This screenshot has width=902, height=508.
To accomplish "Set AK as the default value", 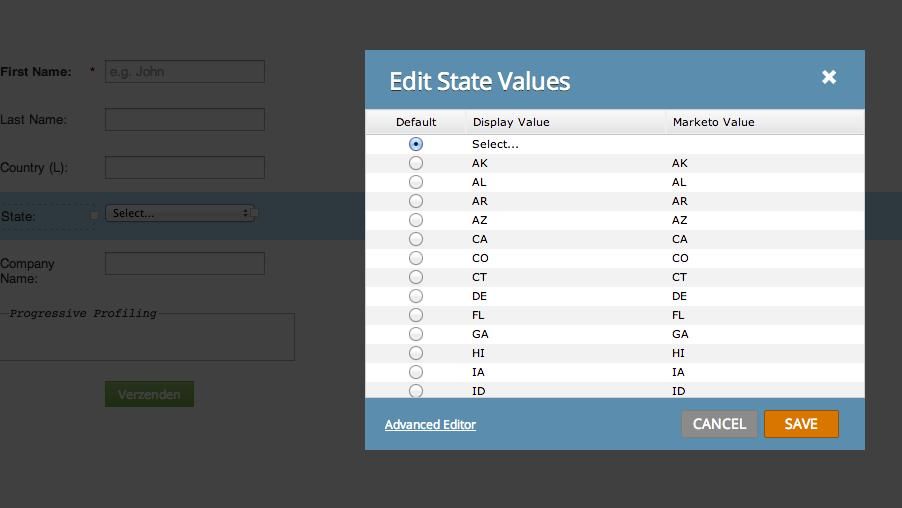I will [x=416, y=163].
